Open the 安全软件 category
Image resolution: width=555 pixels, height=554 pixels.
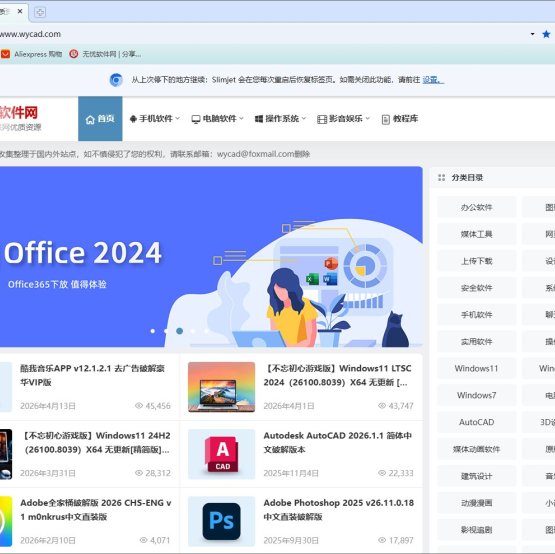pyautogui.click(x=476, y=288)
